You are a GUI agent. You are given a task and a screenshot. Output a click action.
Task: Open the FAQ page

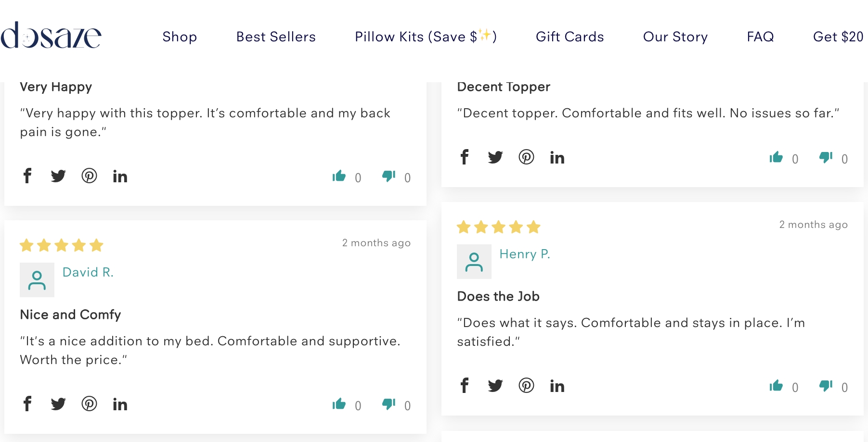[760, 37]
